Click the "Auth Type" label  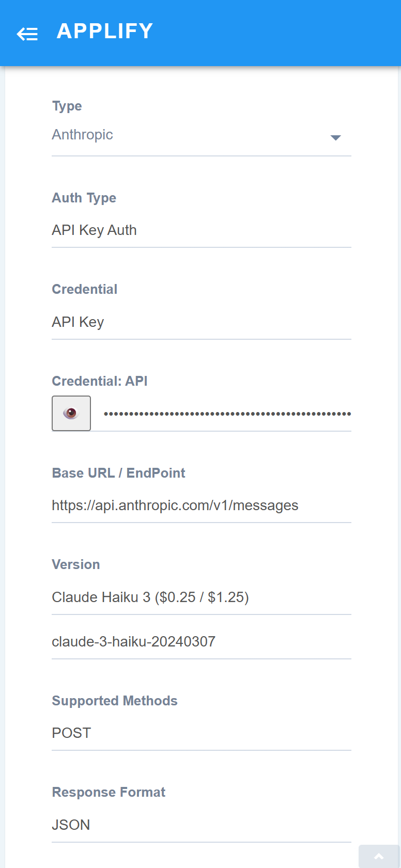pyautogui.click(x=84, y=198)
